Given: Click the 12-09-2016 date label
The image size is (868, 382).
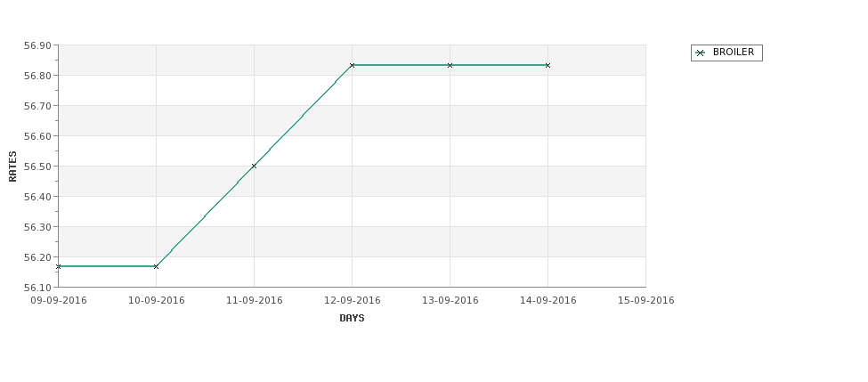Looking at the screenshot, I should 352,301.
